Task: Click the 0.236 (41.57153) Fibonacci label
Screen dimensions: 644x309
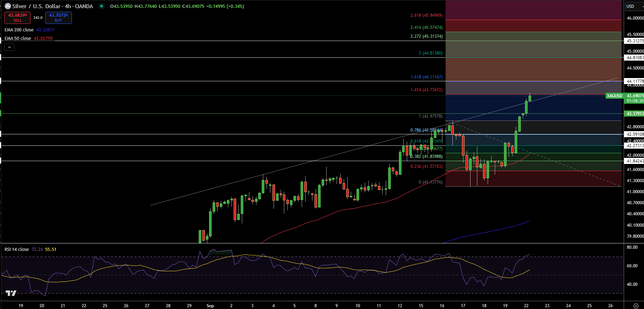Action: [426, 166]
